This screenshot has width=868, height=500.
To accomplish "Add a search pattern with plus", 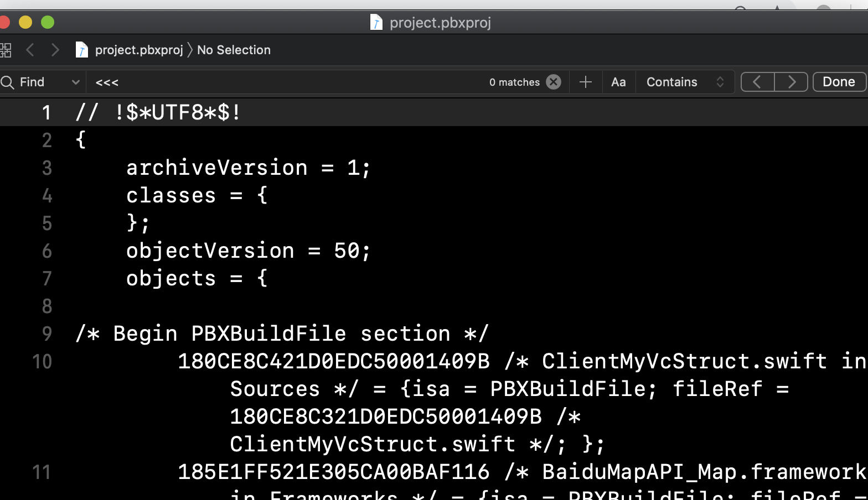I will click(586, 82).
